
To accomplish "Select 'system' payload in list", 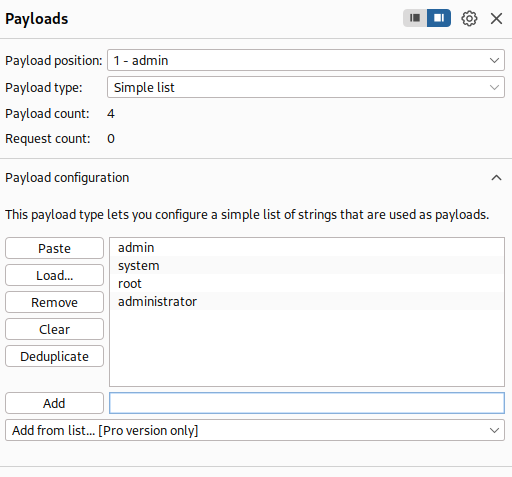I will pos(307,265).
